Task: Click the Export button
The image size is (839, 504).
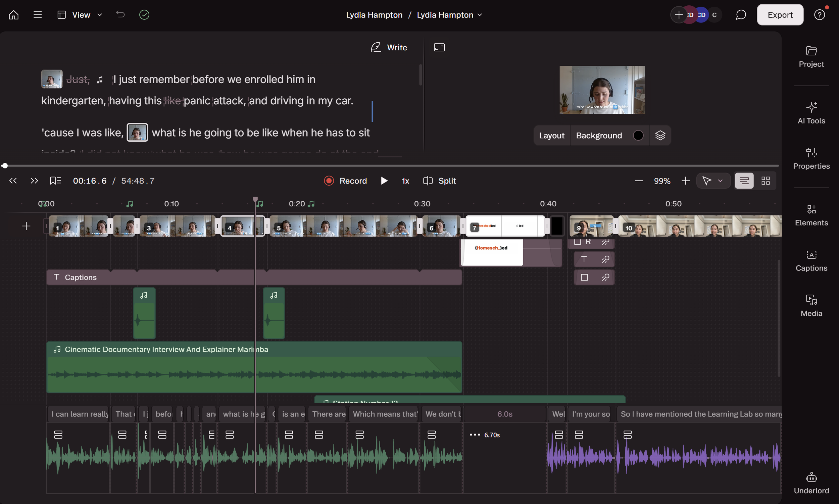Action: (x=780, y=15)
